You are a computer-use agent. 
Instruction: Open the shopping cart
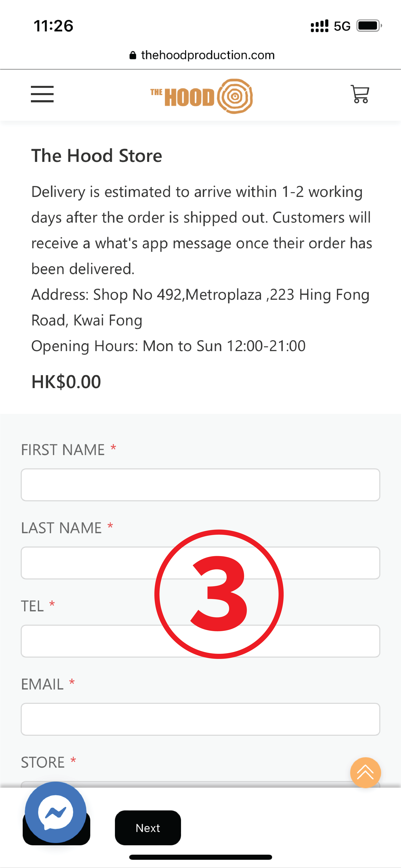tap(360, 94)
